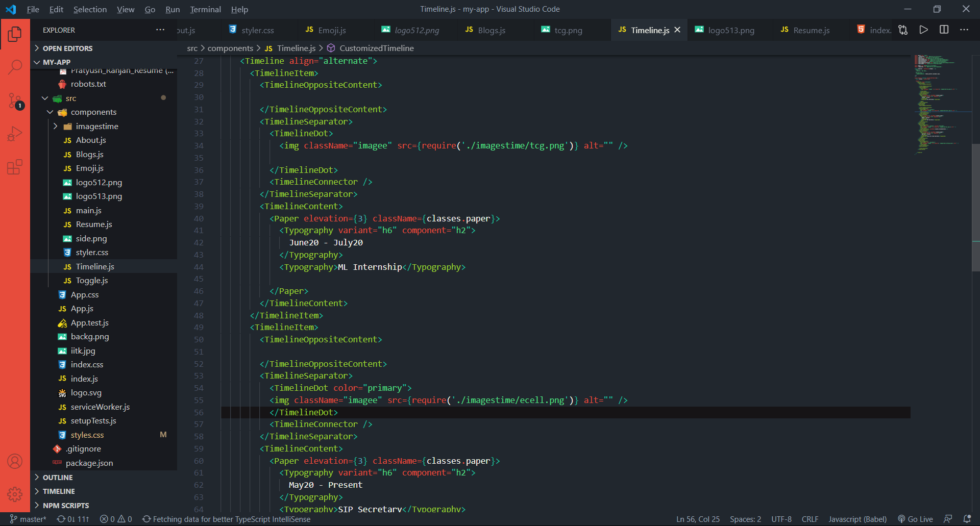Open the Run and Debug panel

tap(15, 134)
